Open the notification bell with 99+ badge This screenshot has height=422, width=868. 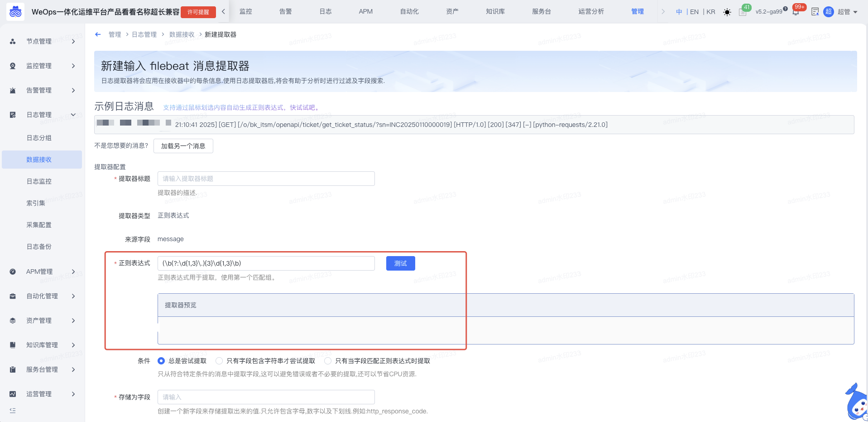point(796,12)
